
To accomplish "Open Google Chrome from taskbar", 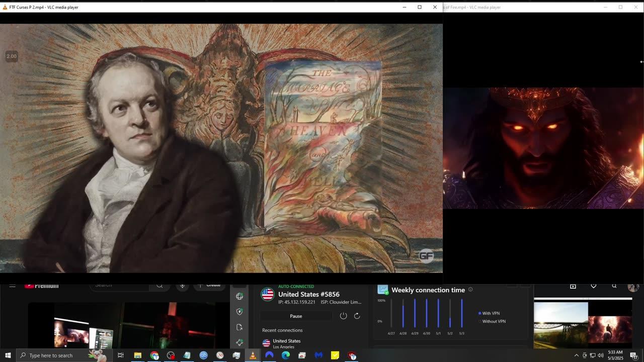I will [154, 355].
